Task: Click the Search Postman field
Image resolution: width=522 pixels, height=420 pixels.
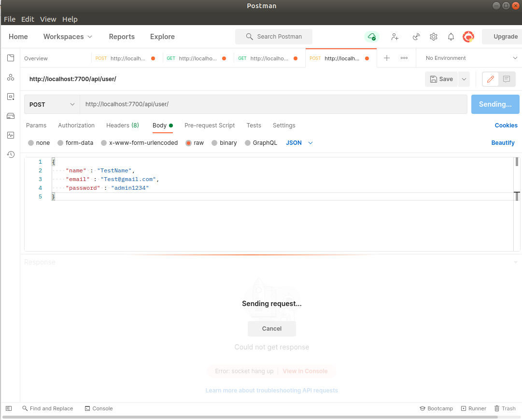Action: pyautogui.click(x=274, y=37)
